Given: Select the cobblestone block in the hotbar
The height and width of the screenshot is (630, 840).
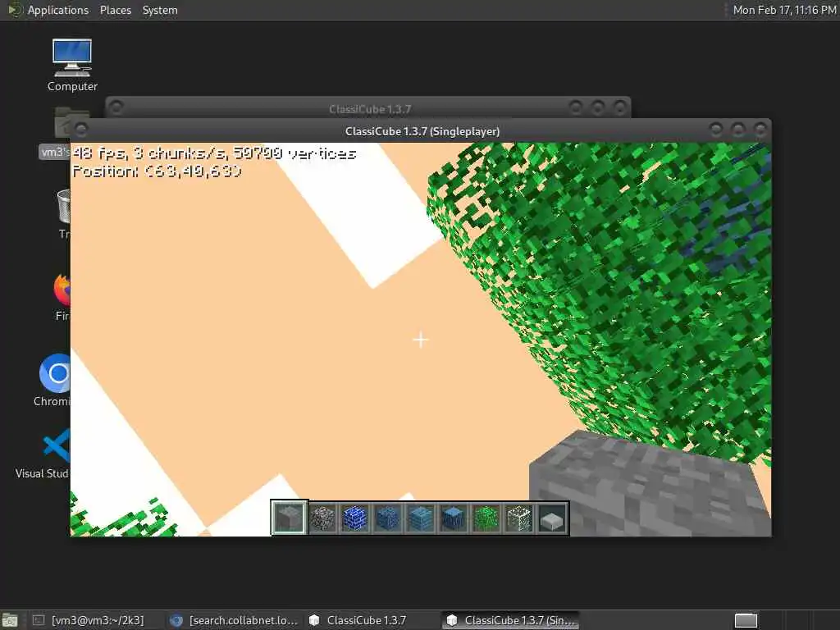Looking at the screenshot, I should pos(322,518).
